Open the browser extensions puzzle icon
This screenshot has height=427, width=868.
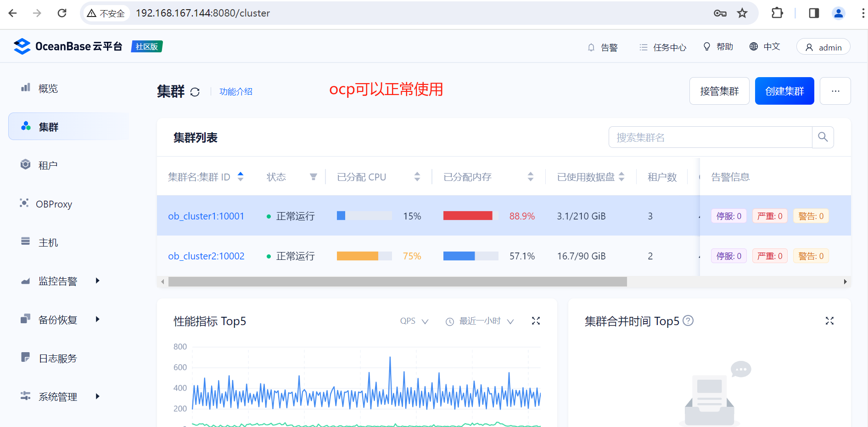pyautogui.click(x=777, y=13)
